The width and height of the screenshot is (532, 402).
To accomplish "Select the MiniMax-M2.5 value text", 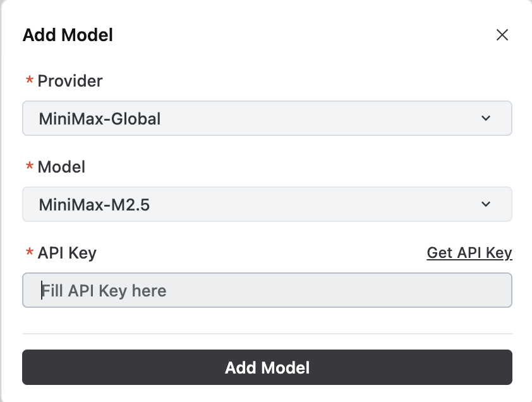I will (94, 204).
